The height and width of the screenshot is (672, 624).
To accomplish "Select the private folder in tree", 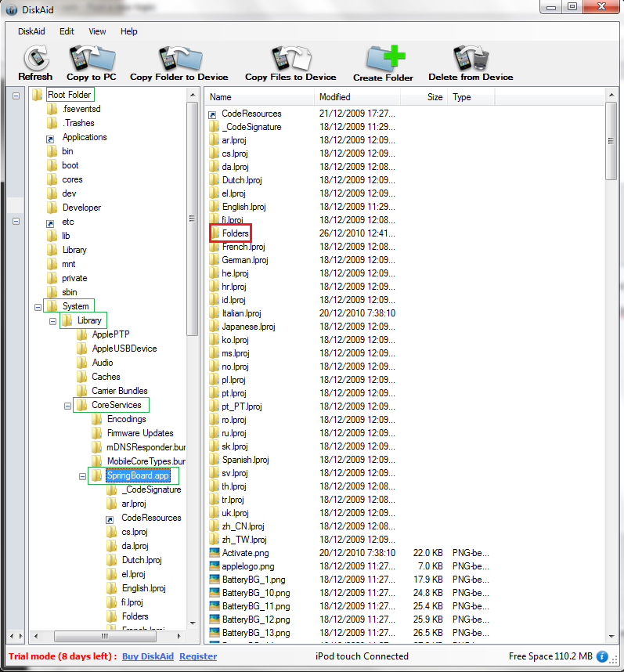I will click(x=74, y=278).
